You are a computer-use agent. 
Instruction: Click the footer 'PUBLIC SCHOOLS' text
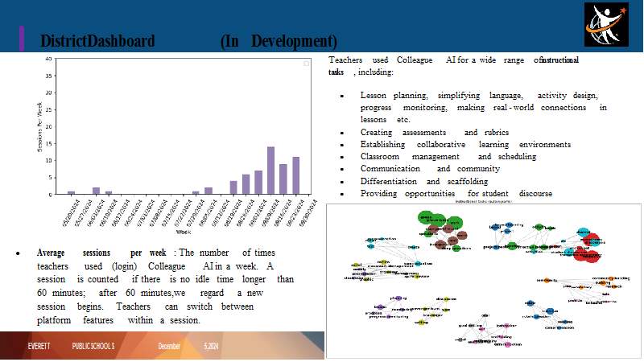93,347
